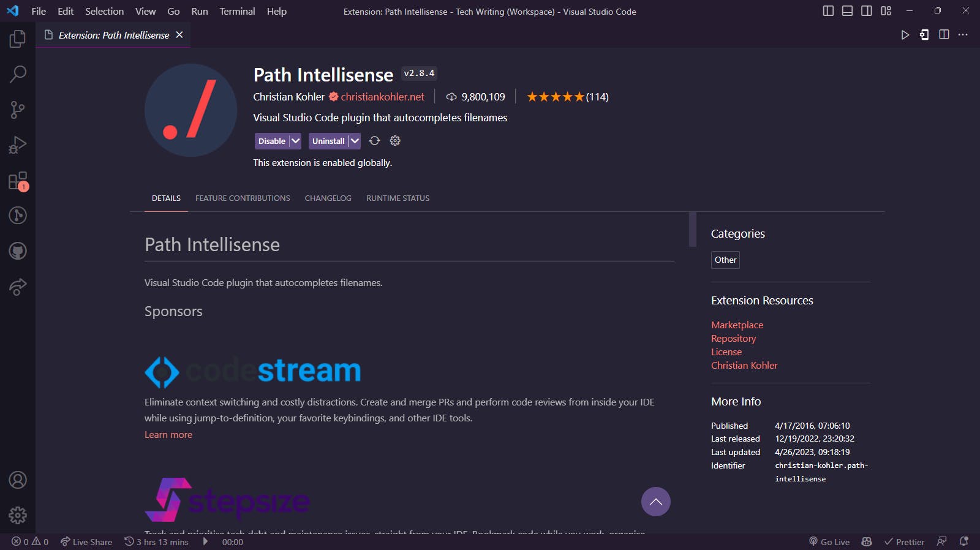Click the Learn more link under CodeStream
This screenshot has height=550, width=980.
click(x=168, y=434)
